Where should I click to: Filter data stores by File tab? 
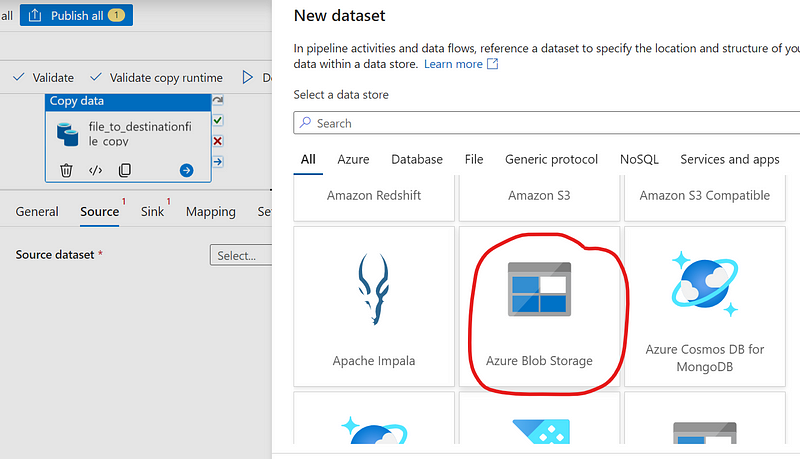pyautogui.click(x=474, y=160)
